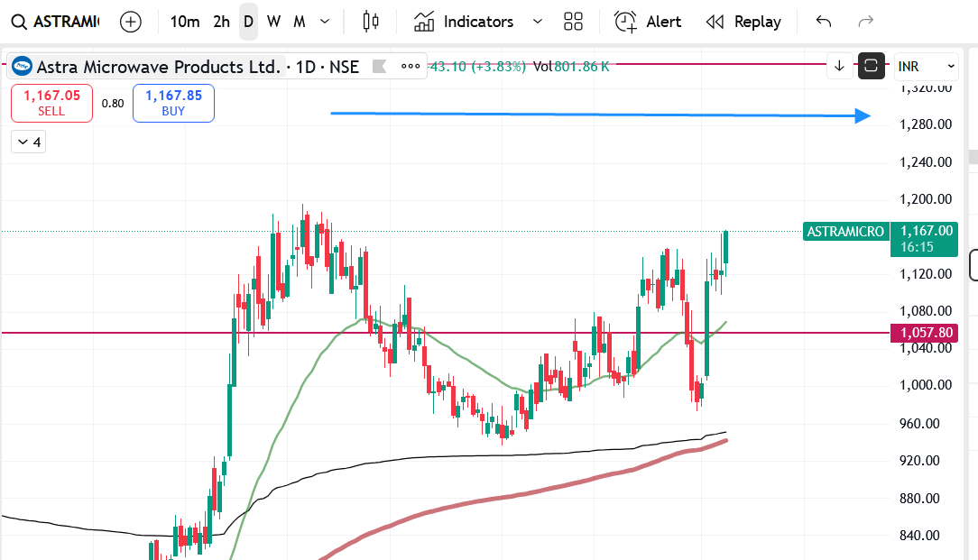Click the 840.00 price axis label

pos(919,535)
